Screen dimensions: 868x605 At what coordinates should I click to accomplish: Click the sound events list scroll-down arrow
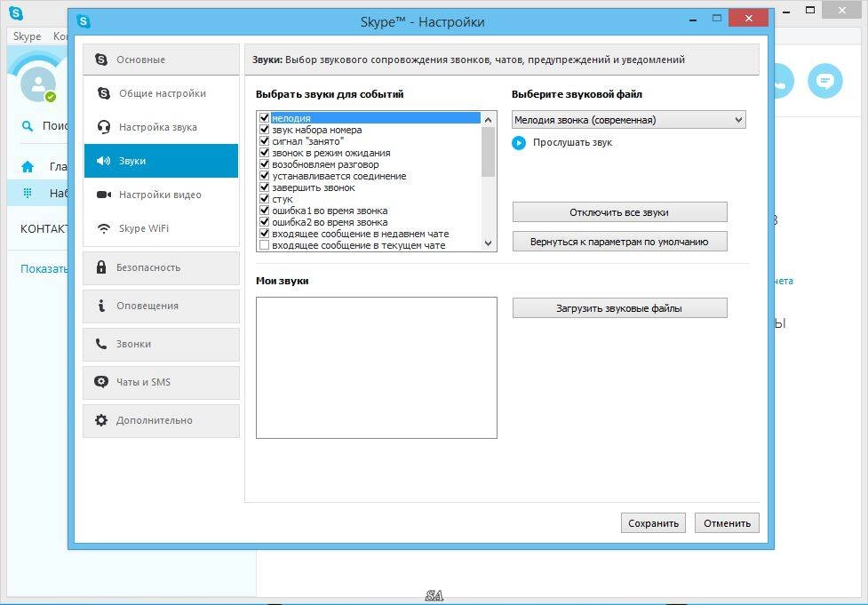click(489, 243)
